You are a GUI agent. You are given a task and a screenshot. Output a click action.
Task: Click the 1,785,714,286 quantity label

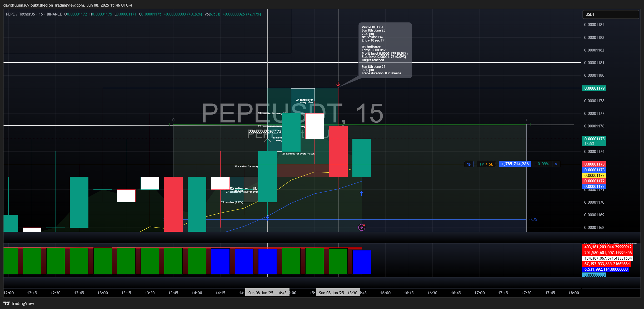point(515,164)
